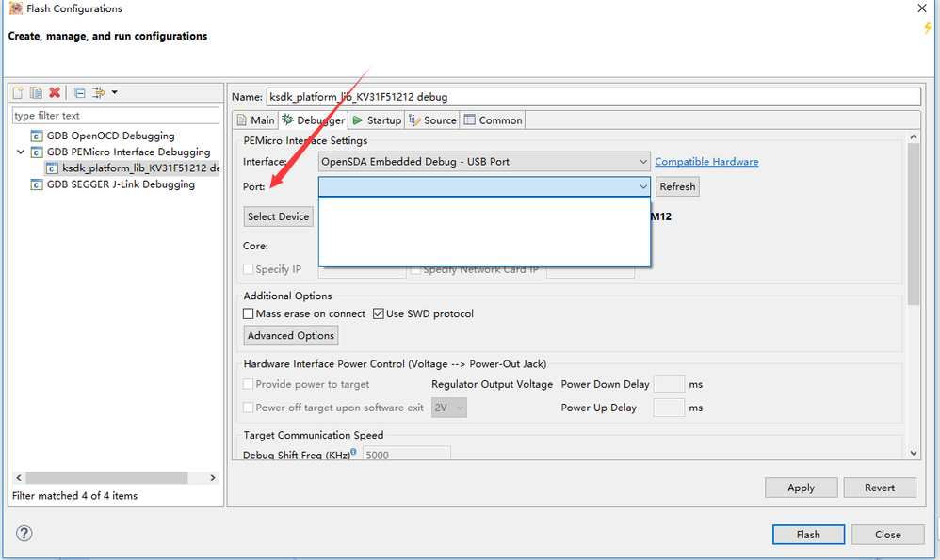940x560 pixels.
Task: Click the type filter text field
Action: point(116,116)
